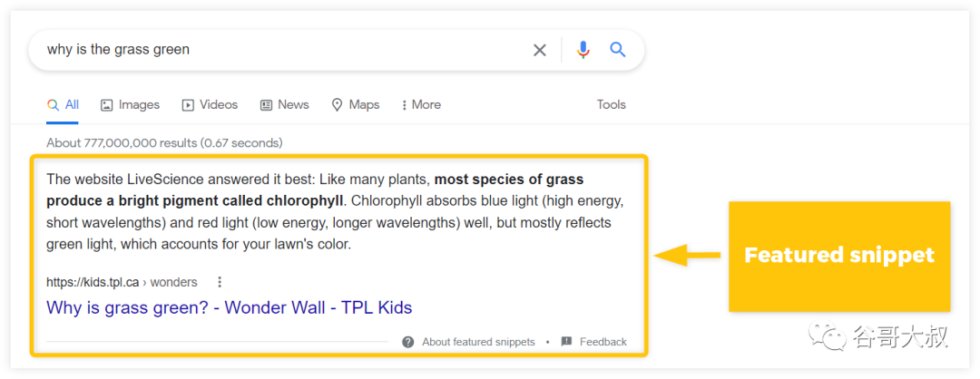Open search Tools options

[x=612, y=105]
